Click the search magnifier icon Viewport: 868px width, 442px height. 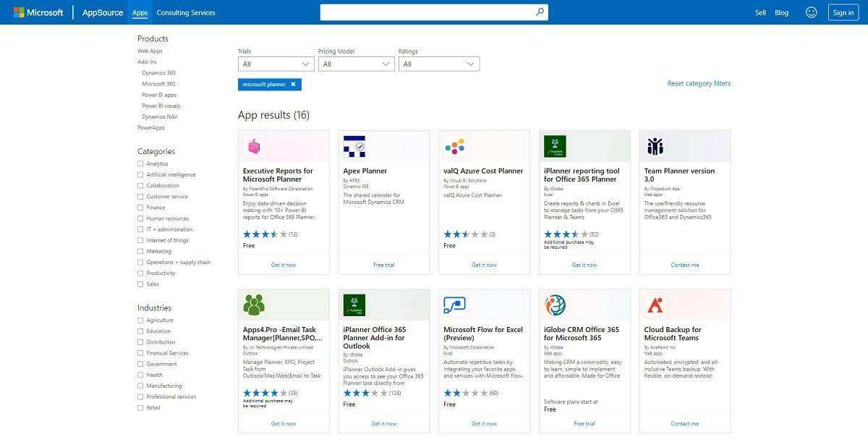540,12
